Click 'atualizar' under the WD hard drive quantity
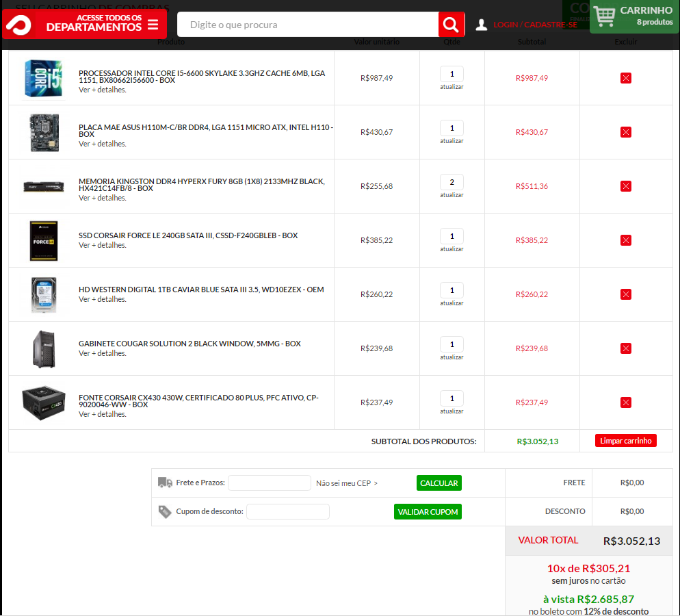Image resolution: width=680 pixels, height=616 pixels. coord(452,303)
